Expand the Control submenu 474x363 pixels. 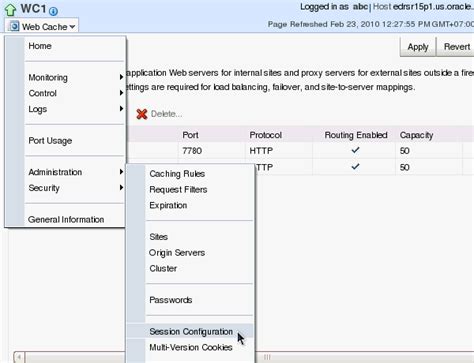point(76,93)
